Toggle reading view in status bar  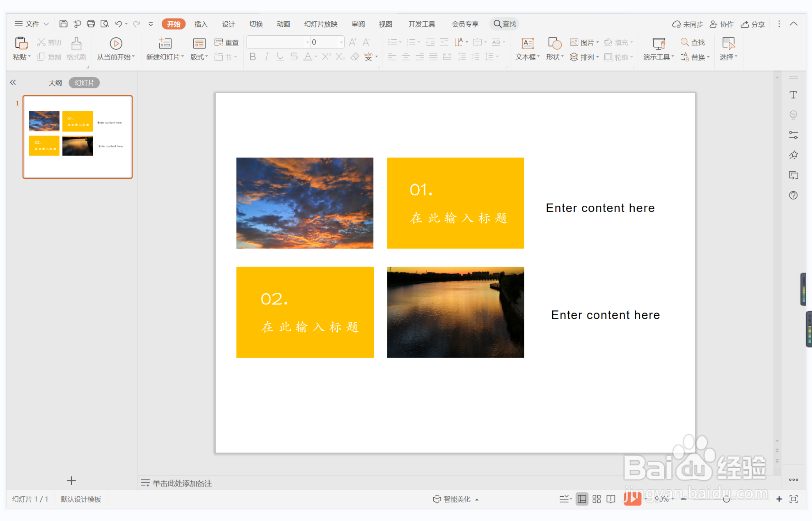point(611,499)
